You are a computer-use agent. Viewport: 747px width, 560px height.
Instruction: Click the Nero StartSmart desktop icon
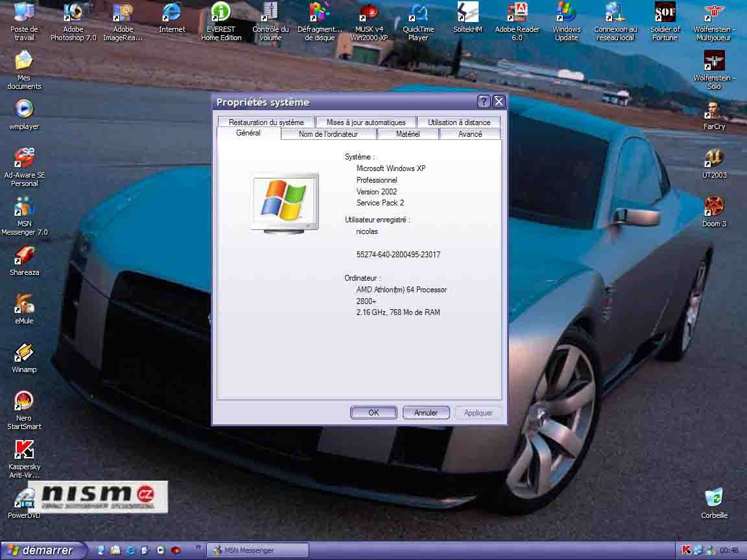click(24, 410)
